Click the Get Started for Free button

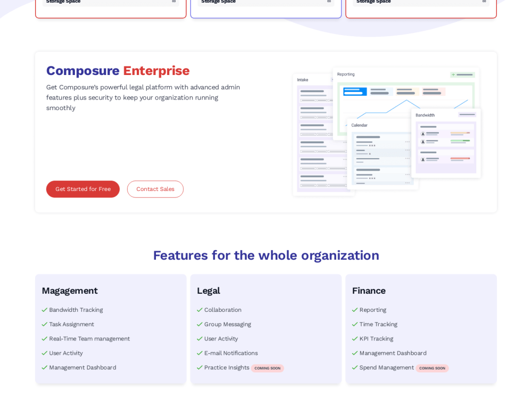coord(83,189)
